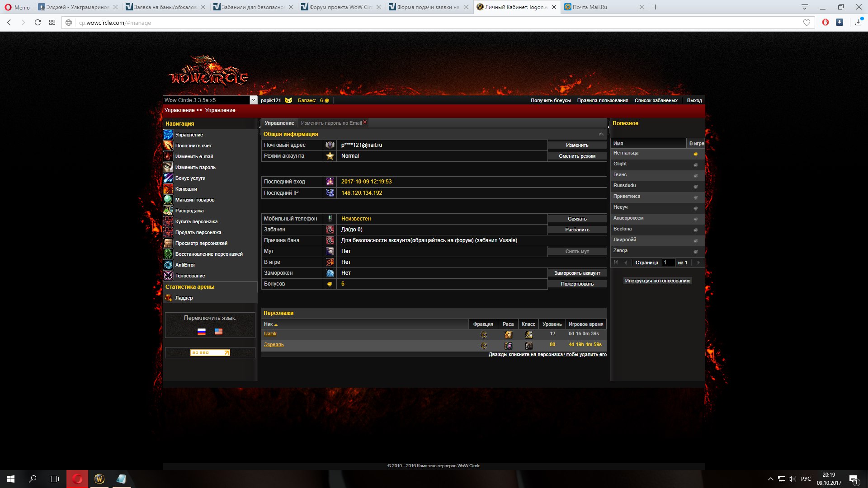Click the Управление navigation icon
This screenshot has width=868, height=488.
168,135
